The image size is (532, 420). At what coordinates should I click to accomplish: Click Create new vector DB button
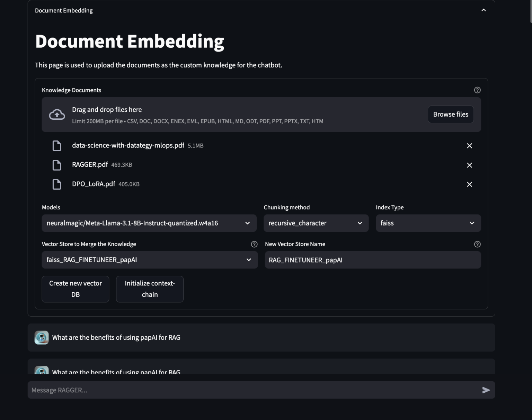point(75,289)
